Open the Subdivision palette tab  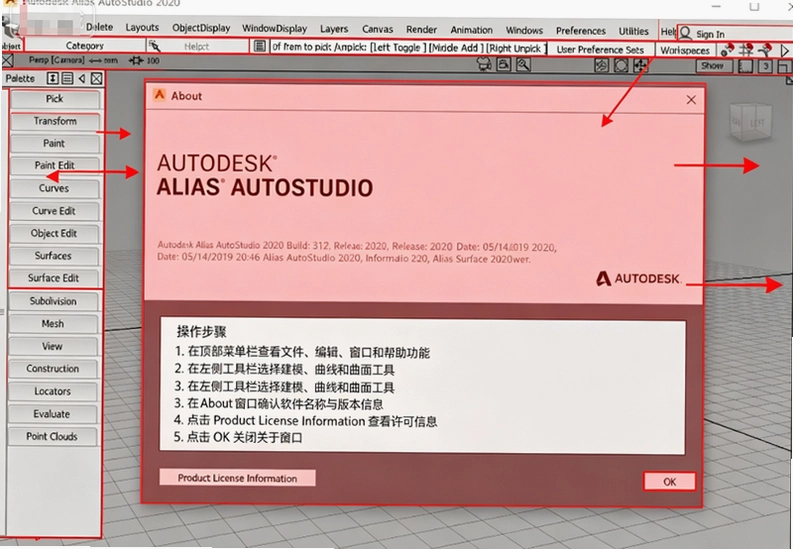53,301
